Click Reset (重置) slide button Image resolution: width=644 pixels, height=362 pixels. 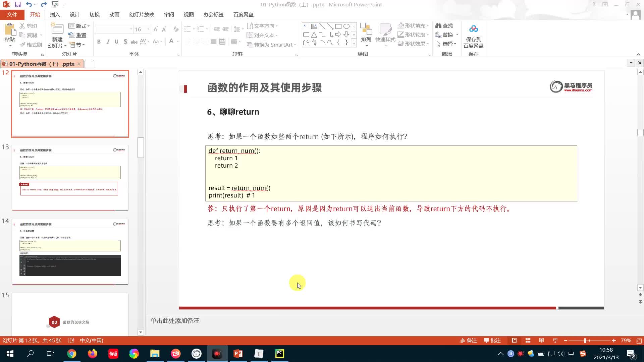[x=77, y=35]
